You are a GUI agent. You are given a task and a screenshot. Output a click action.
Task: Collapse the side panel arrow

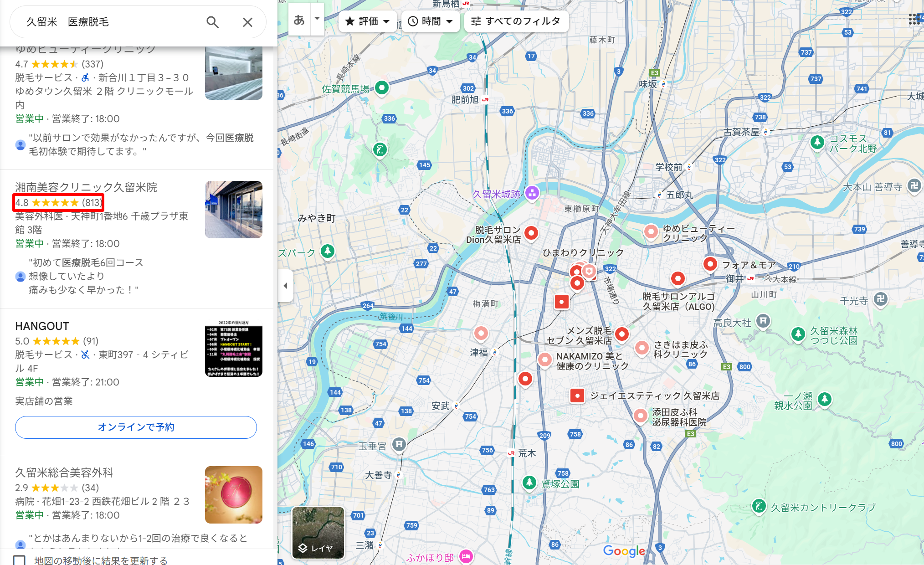pos(286,286)
